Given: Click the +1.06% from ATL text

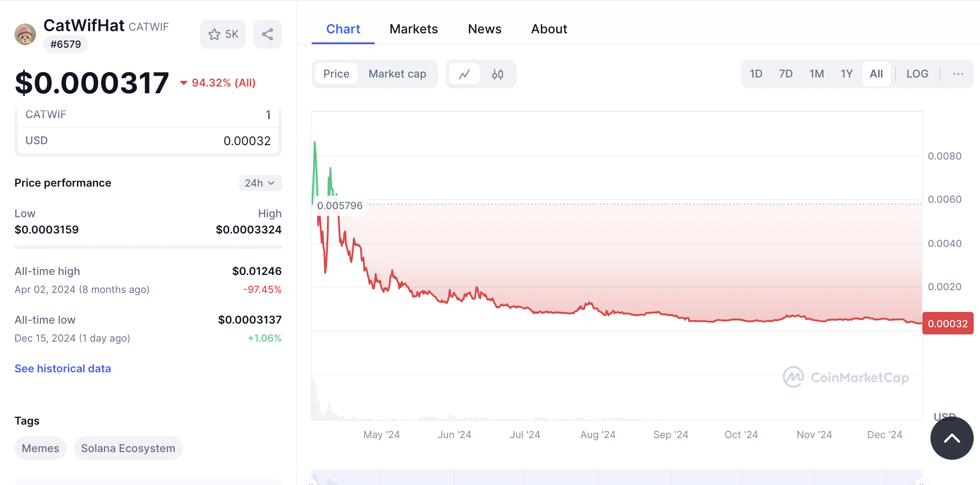Looking at the screenshot, I should [x=265, y=339].
